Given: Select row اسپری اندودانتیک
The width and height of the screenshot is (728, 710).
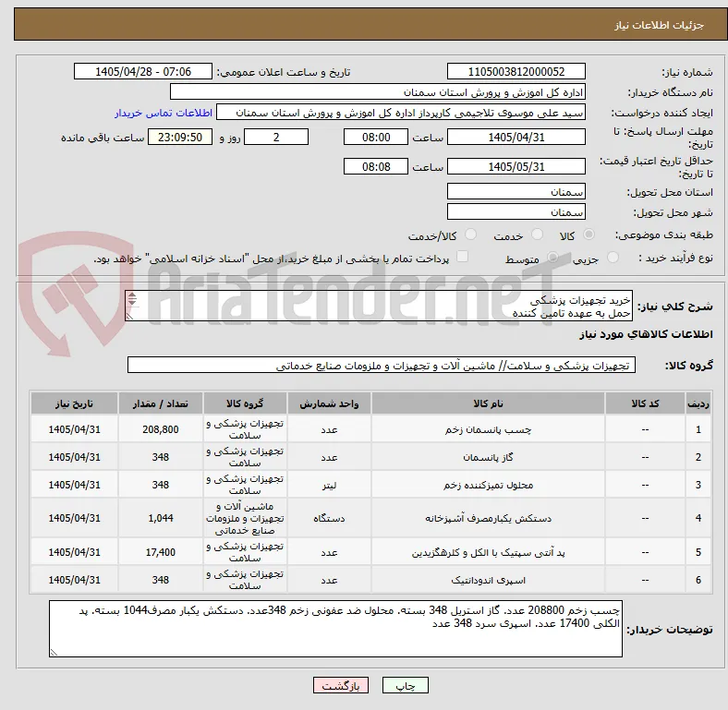Looking at the screenshot, I should (370, 580).
